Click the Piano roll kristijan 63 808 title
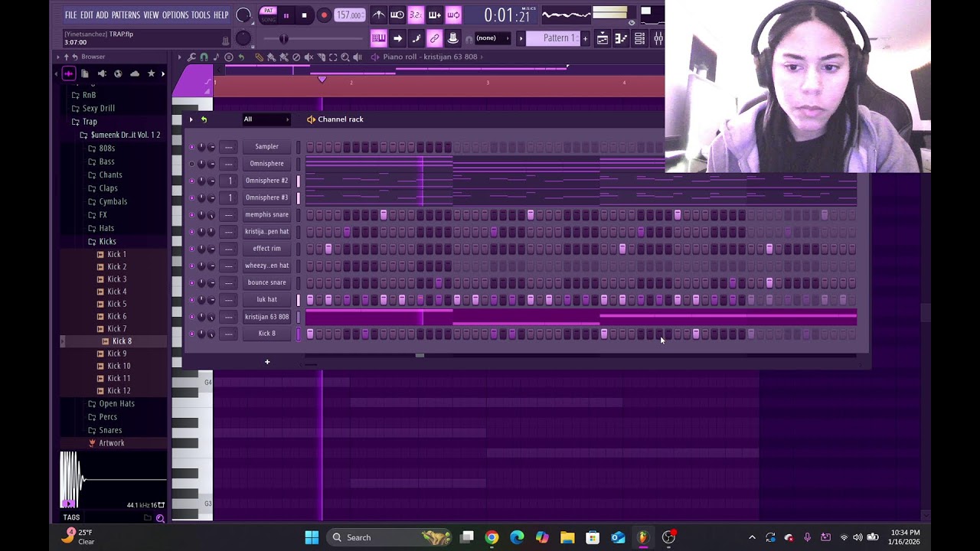The image size is (980, 551). [430, 57]
